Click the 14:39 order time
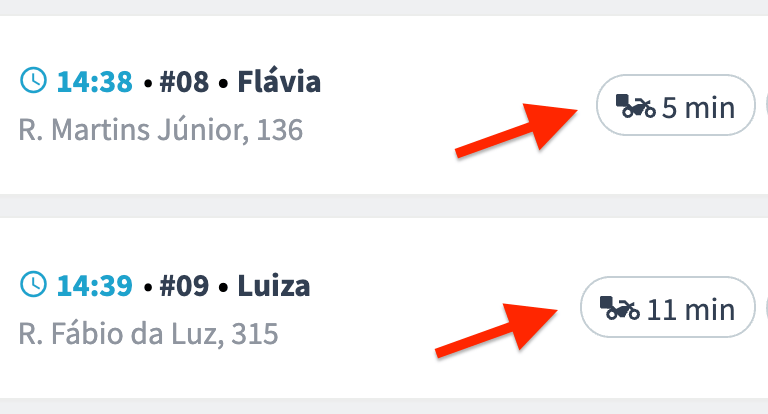 (95, 285)
